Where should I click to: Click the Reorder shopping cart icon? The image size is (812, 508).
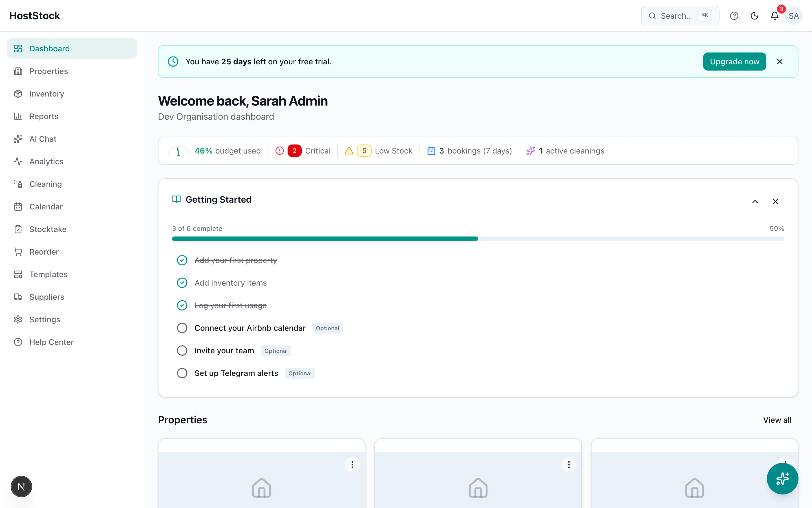[18, 252]
